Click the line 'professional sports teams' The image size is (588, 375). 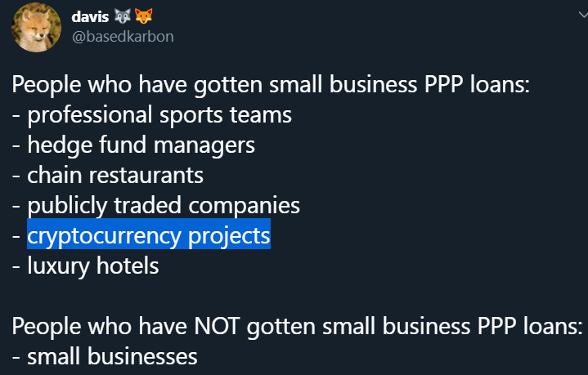click(x=152, y=114)
